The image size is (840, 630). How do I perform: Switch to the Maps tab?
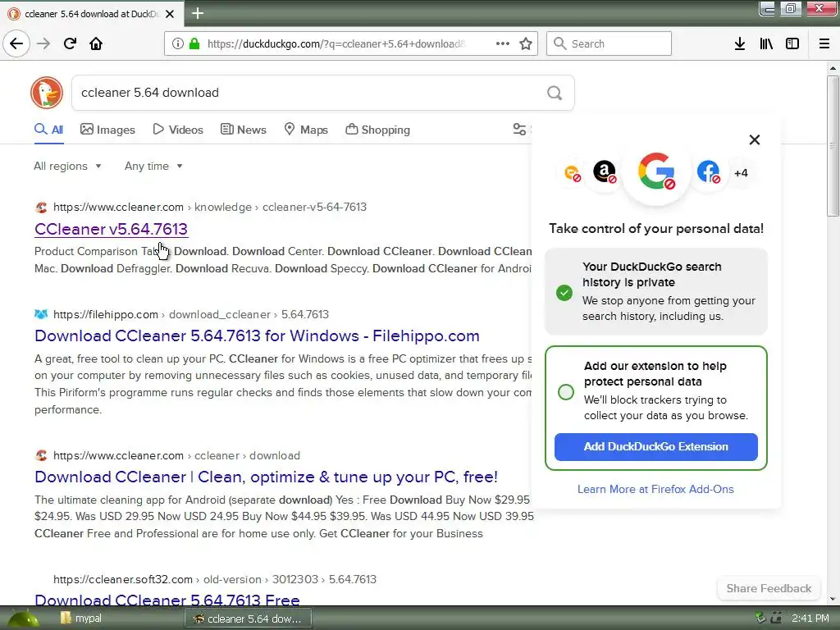coord(306,130)
